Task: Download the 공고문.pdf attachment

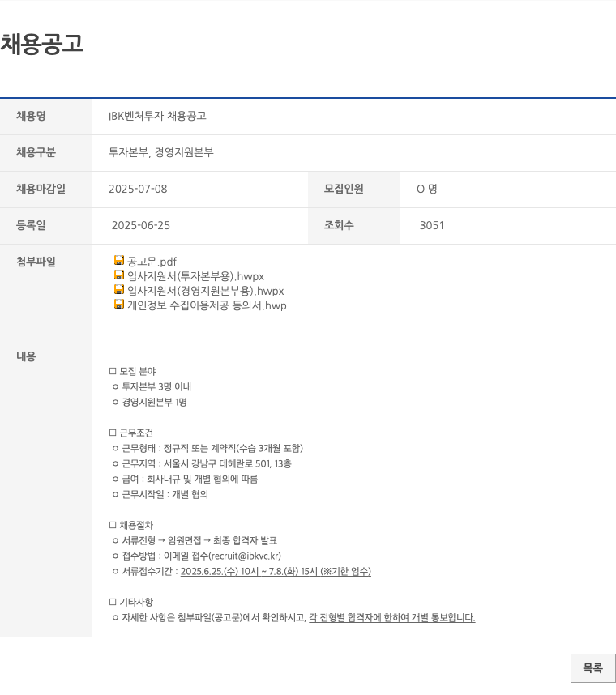Action: [152, 262]
